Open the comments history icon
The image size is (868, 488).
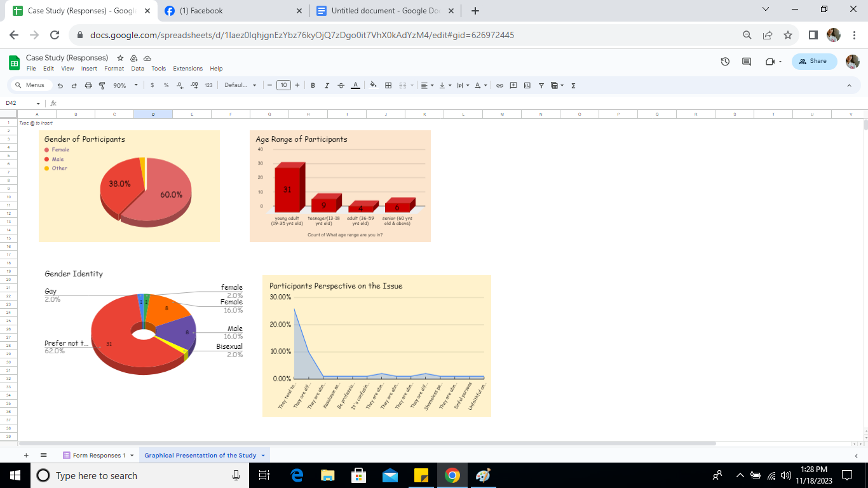point(747,62)
